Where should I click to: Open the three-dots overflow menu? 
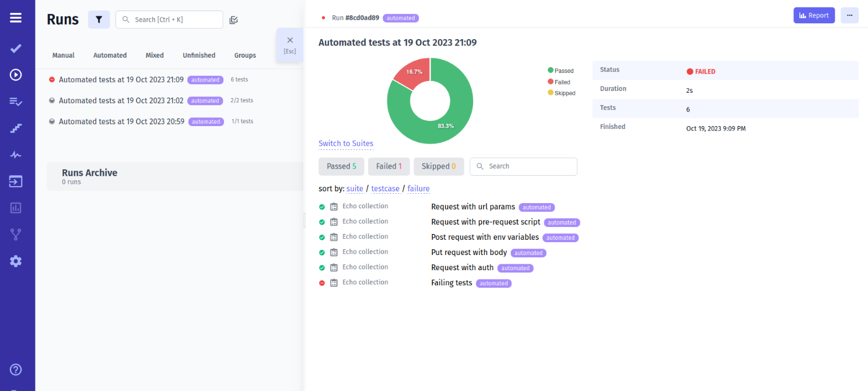(849, 15)
